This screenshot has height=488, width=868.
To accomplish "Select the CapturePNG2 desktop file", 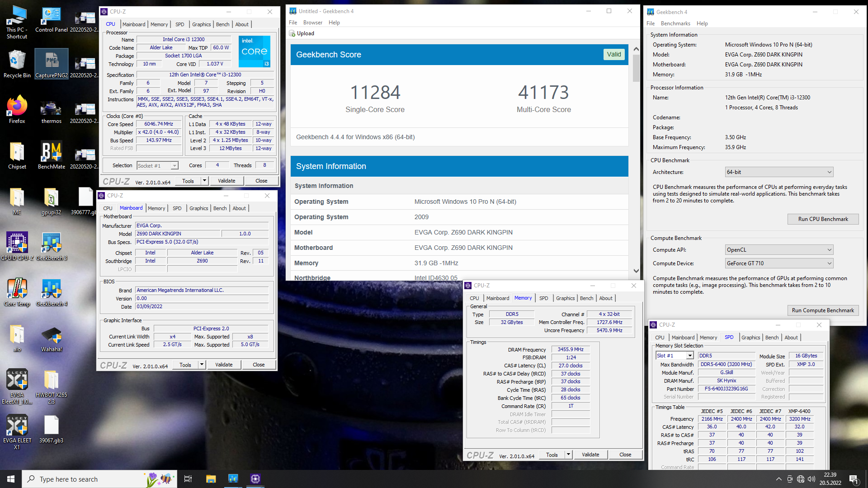I will point(51,64).
